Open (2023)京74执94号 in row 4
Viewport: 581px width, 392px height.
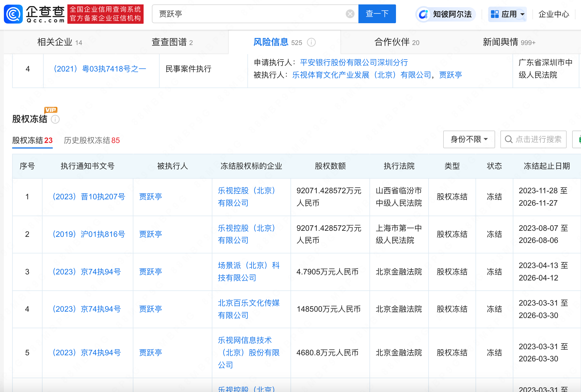click(86, 309)
